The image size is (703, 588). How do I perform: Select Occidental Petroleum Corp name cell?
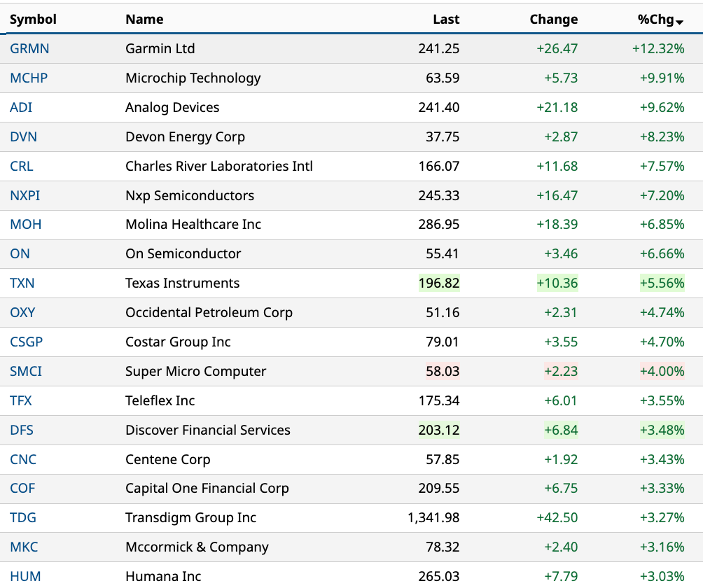pyautogui.click(x=209, y=312)
